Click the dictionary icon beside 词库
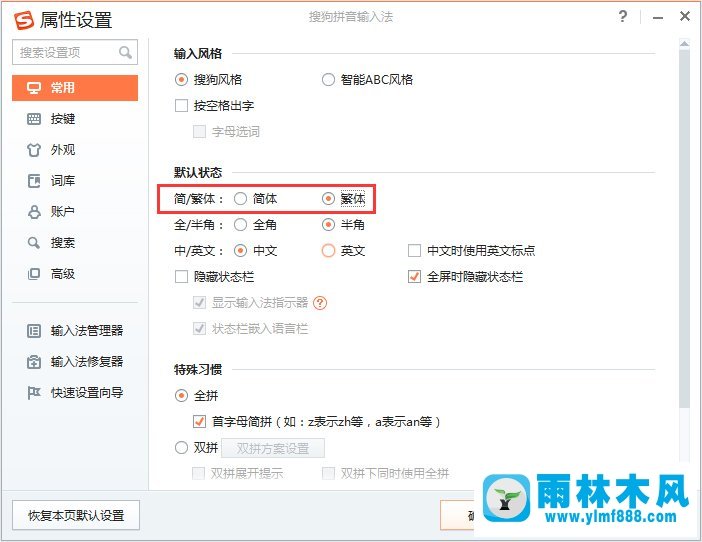The width and height of the screenshot is (702, 542). (34, 181)
